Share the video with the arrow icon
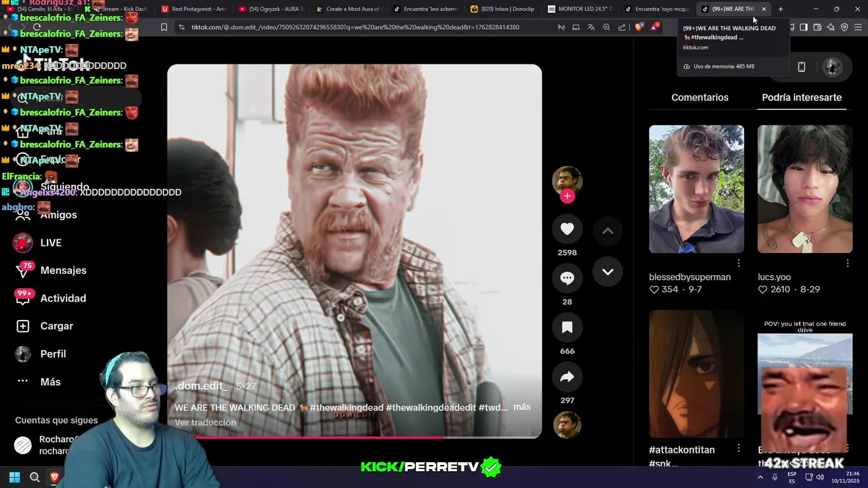Viewport: 868px width, 488px height. (567, 377)
